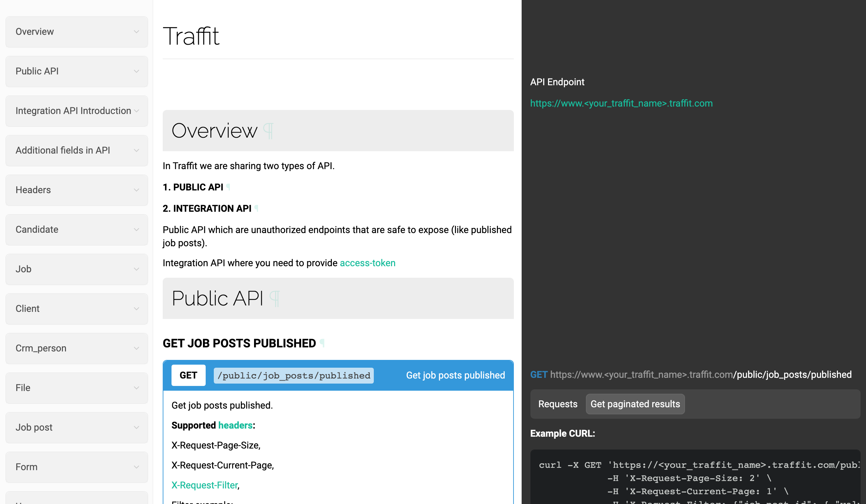Image resolution: width=866 pixels, height=504 pixels.
Task: Expand Additional fields in API chevron
Action: pyautogui.click(x=136, y=151)
